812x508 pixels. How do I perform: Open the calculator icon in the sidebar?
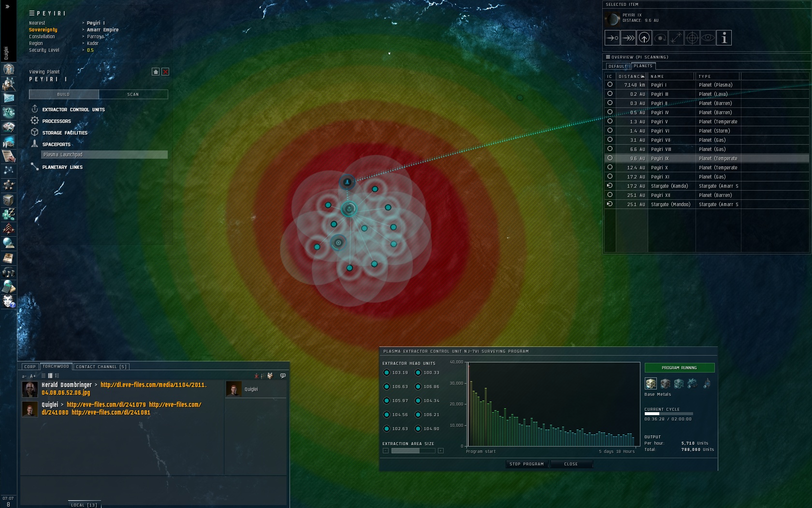point(8,287)
